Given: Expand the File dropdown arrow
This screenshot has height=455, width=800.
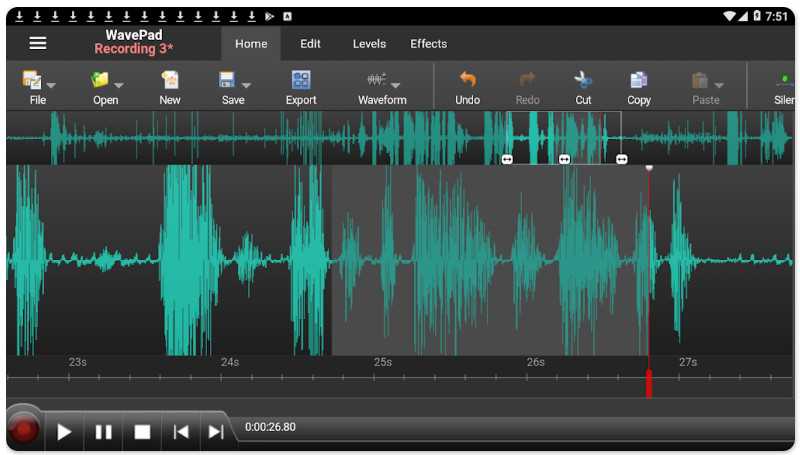Looking at the screenshot, I should [51, 85].
